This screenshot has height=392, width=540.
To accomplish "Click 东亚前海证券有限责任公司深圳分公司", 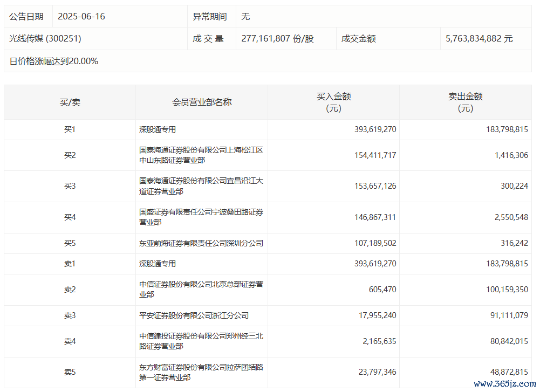I will (201, 243).
